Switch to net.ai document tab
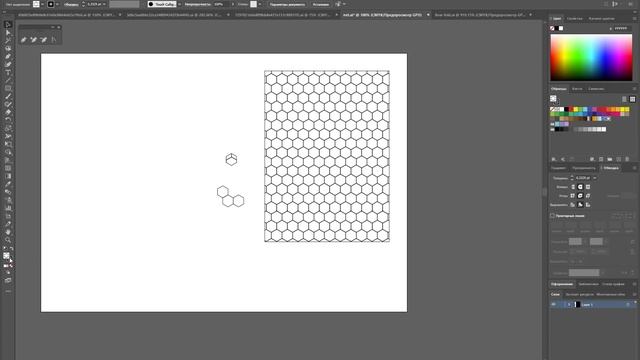Viewport: 640px width, 360px height. point(382,15)
